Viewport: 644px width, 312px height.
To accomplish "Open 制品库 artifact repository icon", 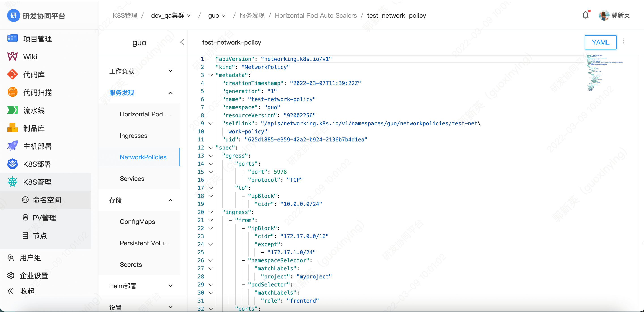I will (12, 128).
